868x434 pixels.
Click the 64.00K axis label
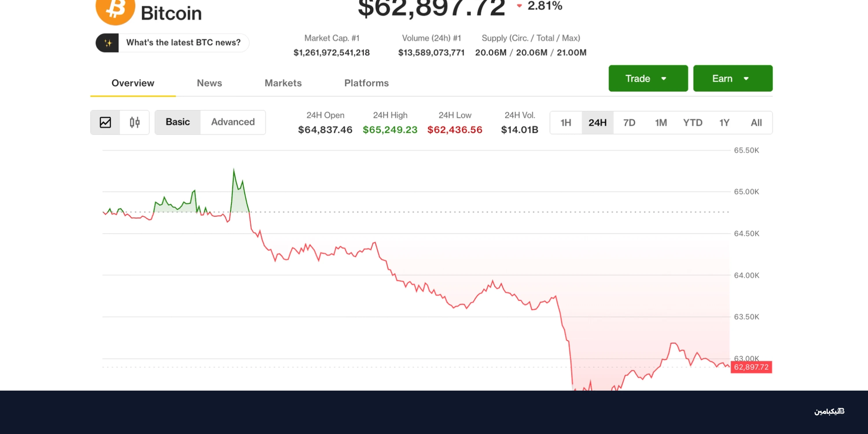pos(746,275)
